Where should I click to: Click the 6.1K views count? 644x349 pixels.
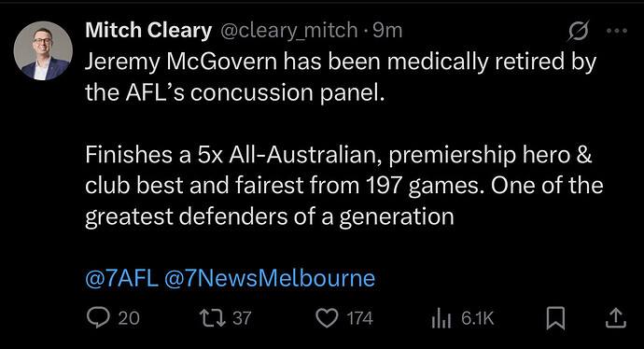click(x=477, y=318)
